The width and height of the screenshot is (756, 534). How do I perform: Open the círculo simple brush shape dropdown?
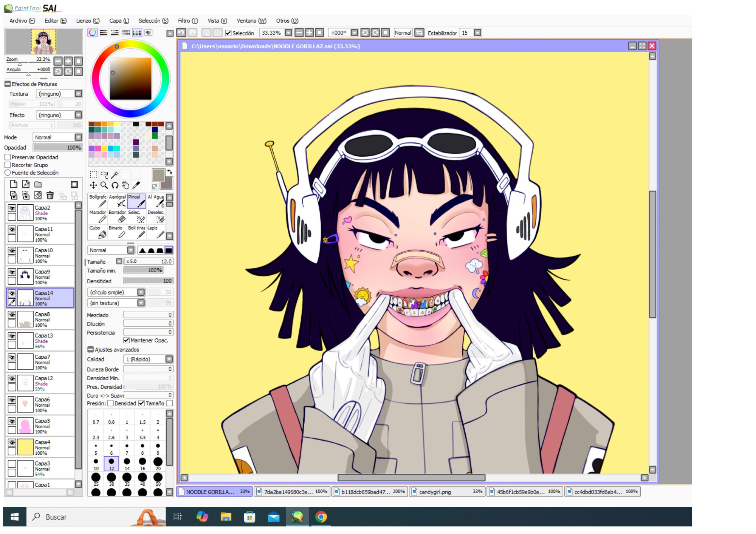click(141, 292)
